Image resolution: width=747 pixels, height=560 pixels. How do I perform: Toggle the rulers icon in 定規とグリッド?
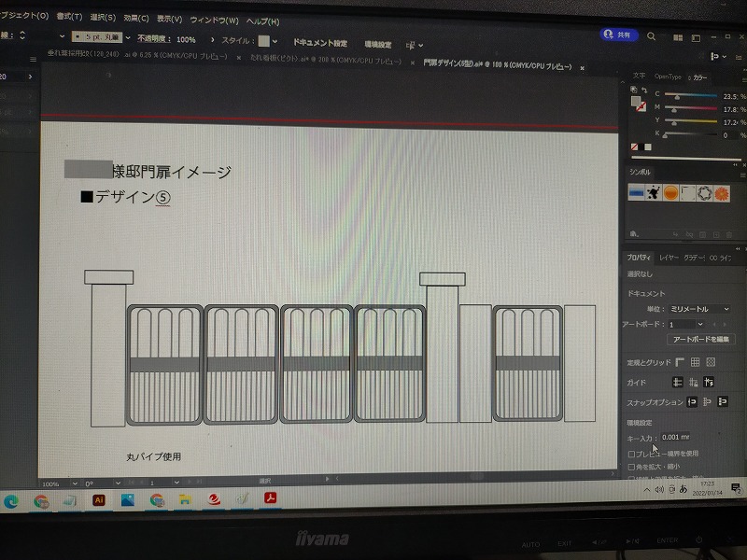pos(679,362)
